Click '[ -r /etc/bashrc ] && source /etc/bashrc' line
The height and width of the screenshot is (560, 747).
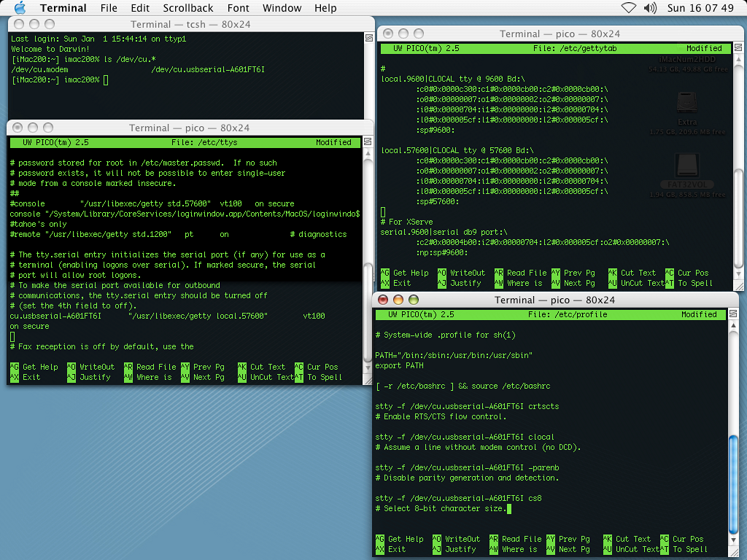point(462,386)
